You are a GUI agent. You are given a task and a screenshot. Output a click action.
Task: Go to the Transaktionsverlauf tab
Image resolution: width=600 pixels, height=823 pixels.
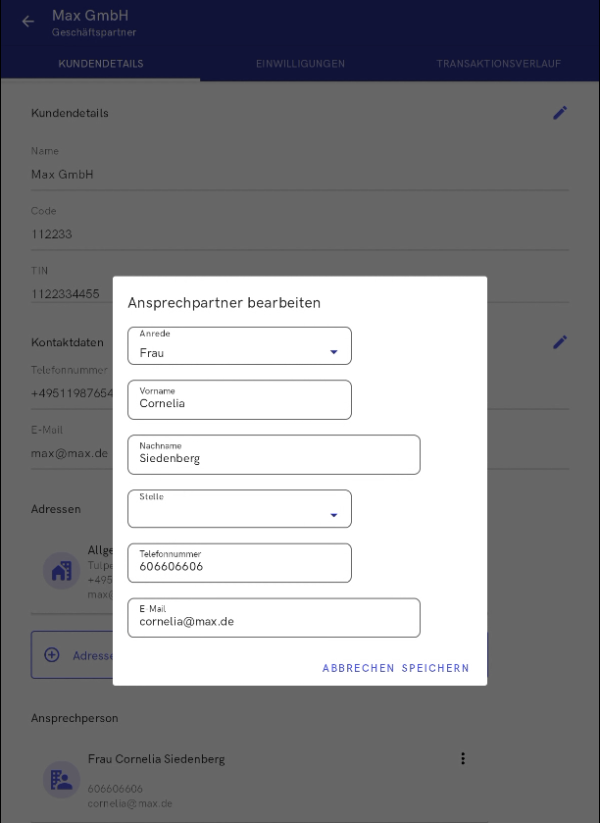pos(498,64)
